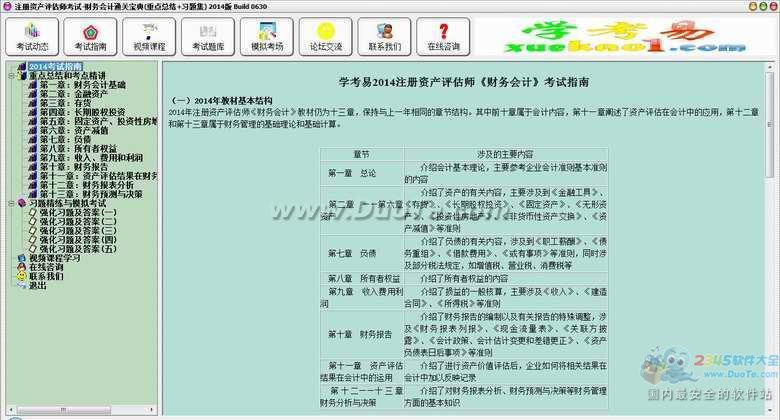The width and height of the screenshot is (780, 420).
Task: Open 论坛交流 smiley icon button
Action: (325, 35)
